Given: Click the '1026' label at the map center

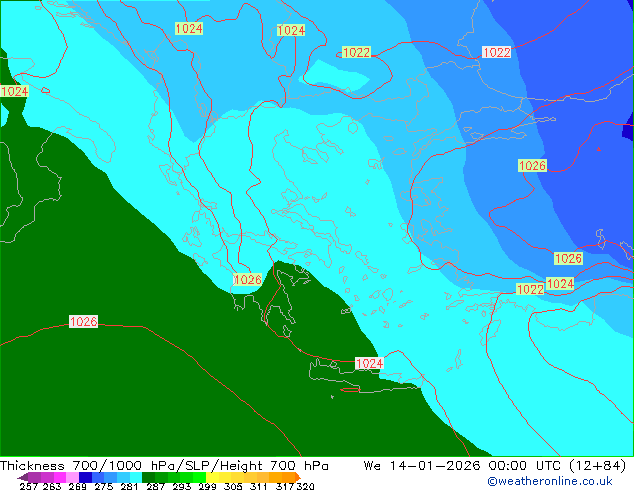Looking at the screenshot, I should click(247, 279).
